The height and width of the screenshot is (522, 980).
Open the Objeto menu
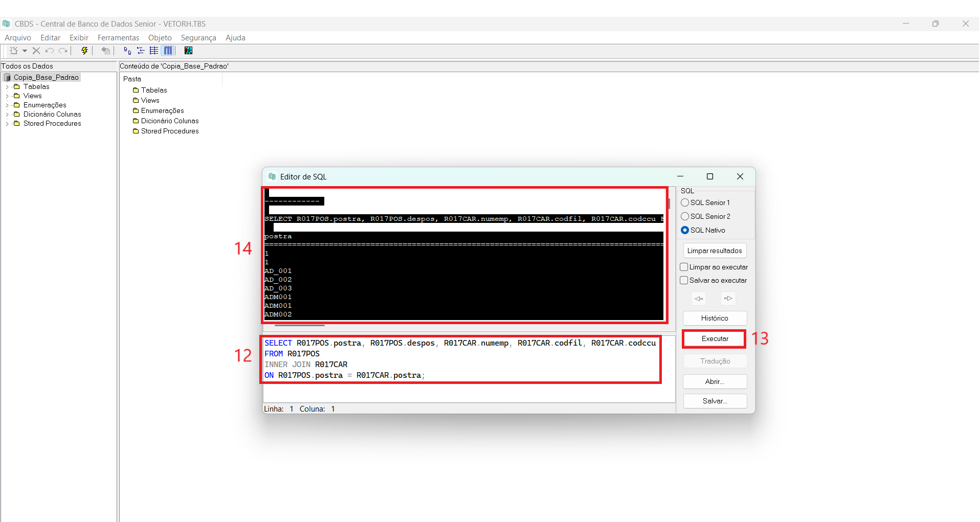160,38
